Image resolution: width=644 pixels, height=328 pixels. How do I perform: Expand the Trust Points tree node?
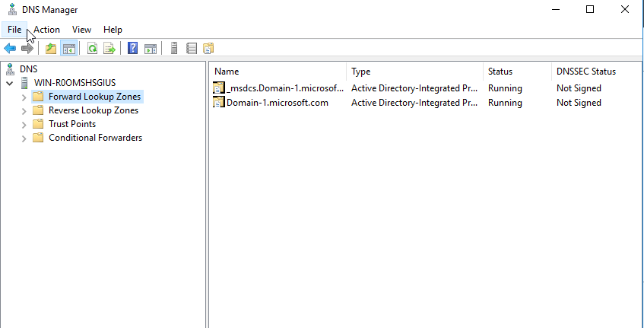[24, 125]
